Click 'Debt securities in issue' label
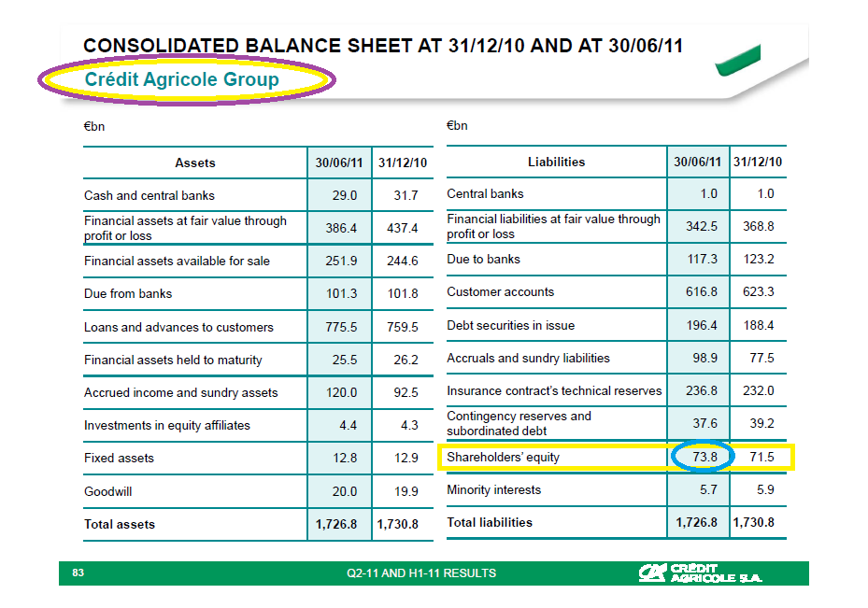Image resolution: width=868 pixels, height=608 pixels. point(511,325)
